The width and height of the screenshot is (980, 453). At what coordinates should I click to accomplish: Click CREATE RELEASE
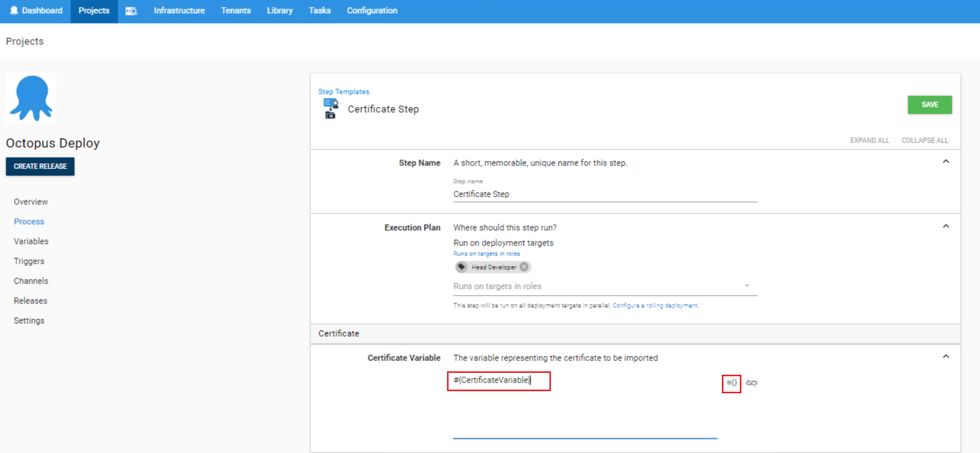click(40, 166)
